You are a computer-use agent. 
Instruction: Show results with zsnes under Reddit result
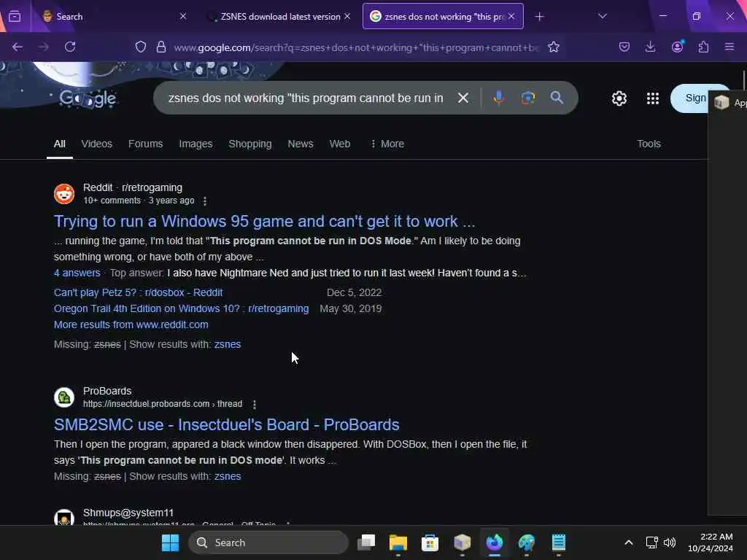pyautogui.click(x=228, y=344)
